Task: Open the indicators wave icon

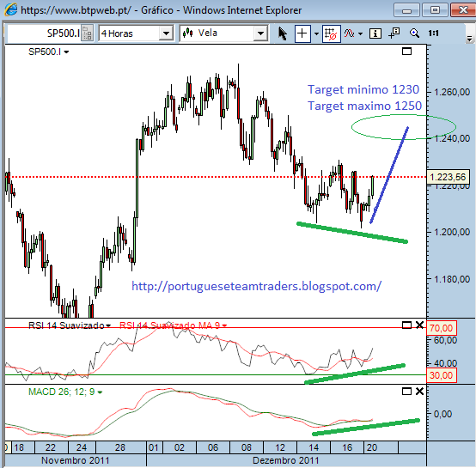Action: (x=350, y=33)
